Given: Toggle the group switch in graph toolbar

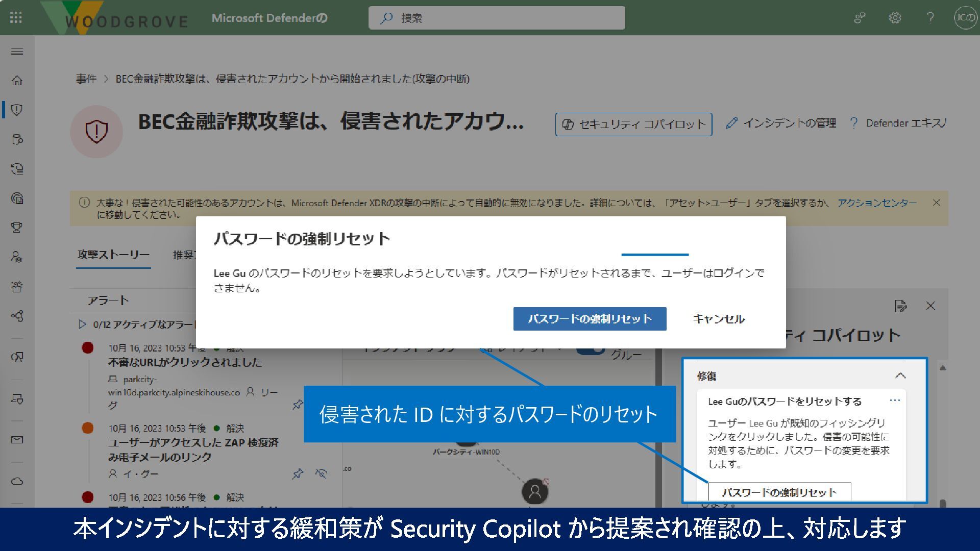Looking at the screenshot, I should (591, 352).
